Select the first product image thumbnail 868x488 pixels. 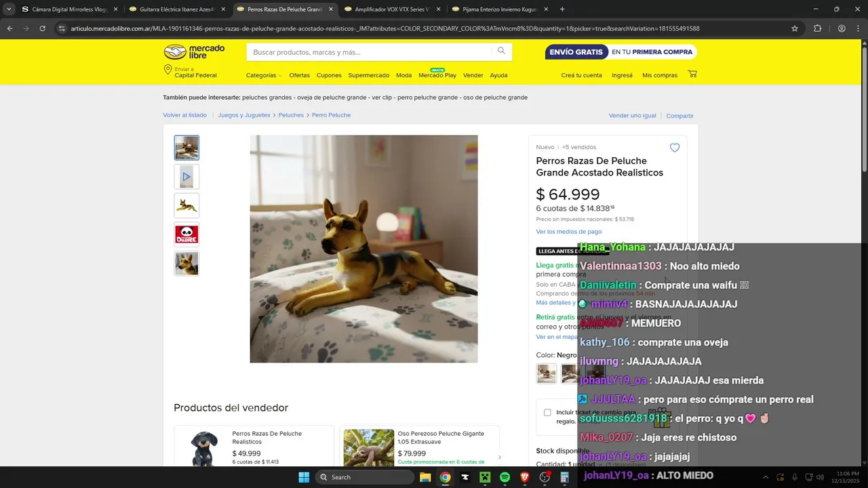(x=186, y=148)
